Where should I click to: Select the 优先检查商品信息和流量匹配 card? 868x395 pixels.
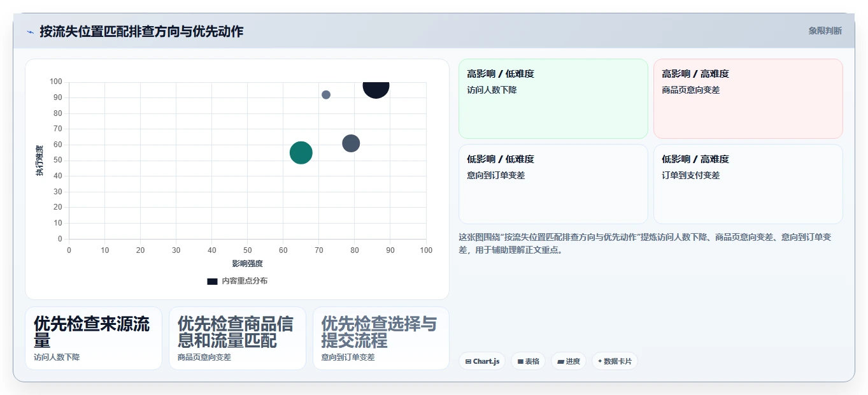238,338
